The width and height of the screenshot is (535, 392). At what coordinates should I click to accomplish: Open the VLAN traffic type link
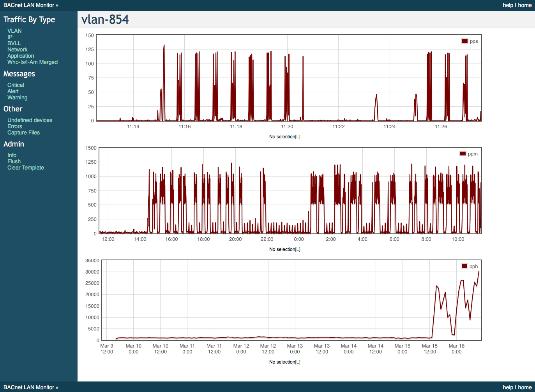[x=14, y=31]
